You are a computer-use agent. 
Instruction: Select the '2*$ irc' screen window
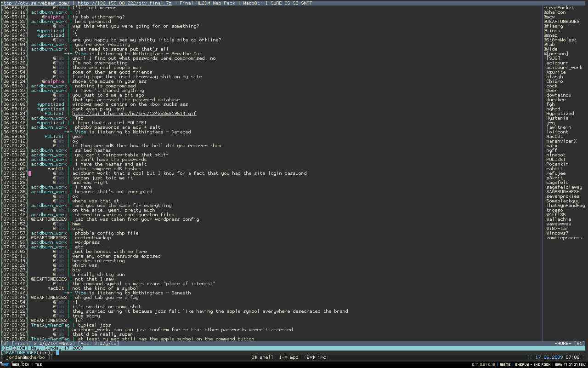[x=315, y=357]
